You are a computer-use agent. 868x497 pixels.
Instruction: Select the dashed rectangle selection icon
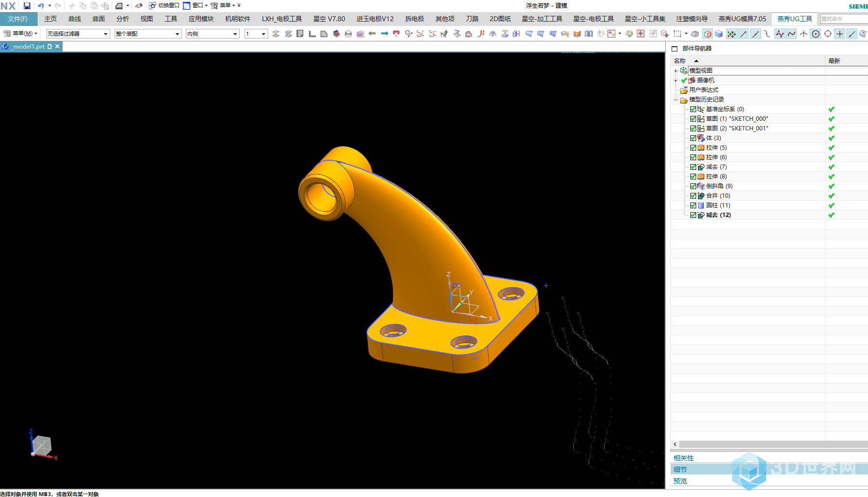(x=677, y=34)
